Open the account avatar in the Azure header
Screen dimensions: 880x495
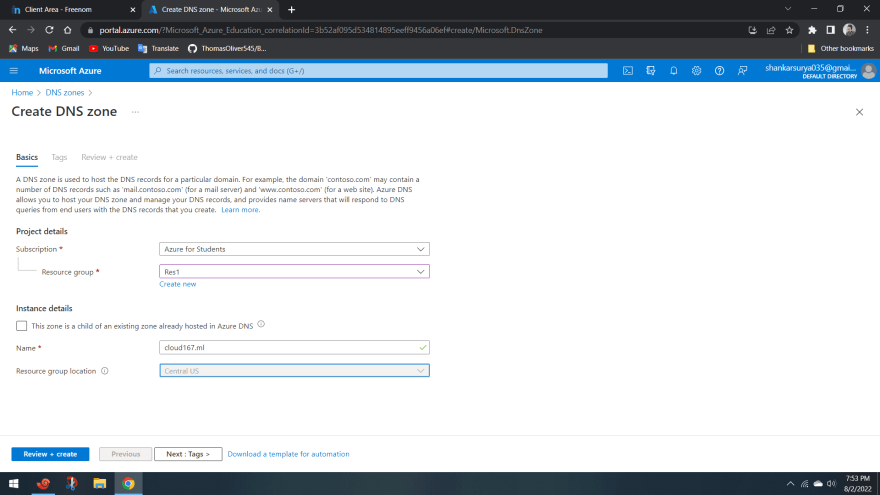click(x=868, y=71)
